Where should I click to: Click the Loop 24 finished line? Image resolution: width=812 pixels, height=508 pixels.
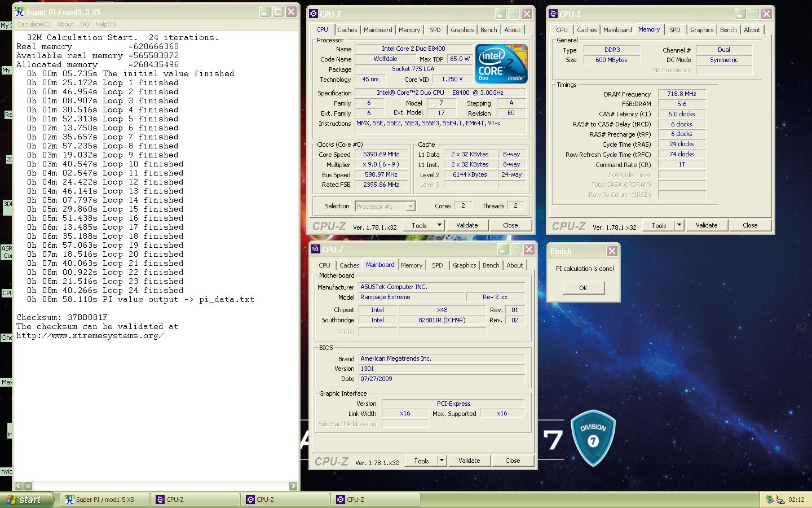tap(105, 290)
